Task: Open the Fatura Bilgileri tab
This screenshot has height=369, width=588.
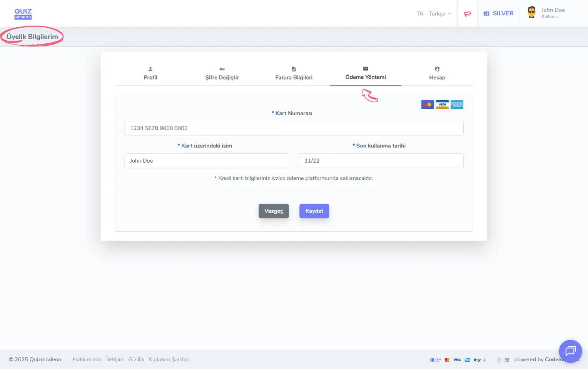Action: click(x=294, y=74)
